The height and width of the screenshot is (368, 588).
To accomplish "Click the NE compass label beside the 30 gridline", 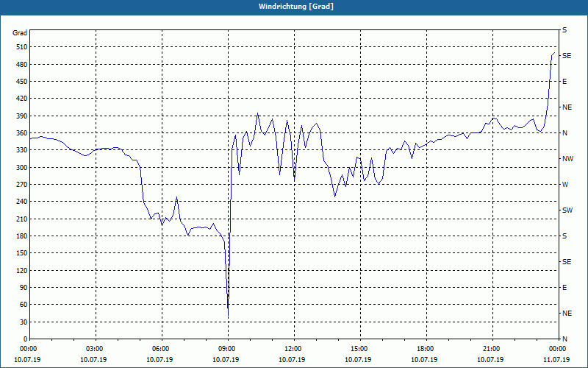I will coord(567,314).
